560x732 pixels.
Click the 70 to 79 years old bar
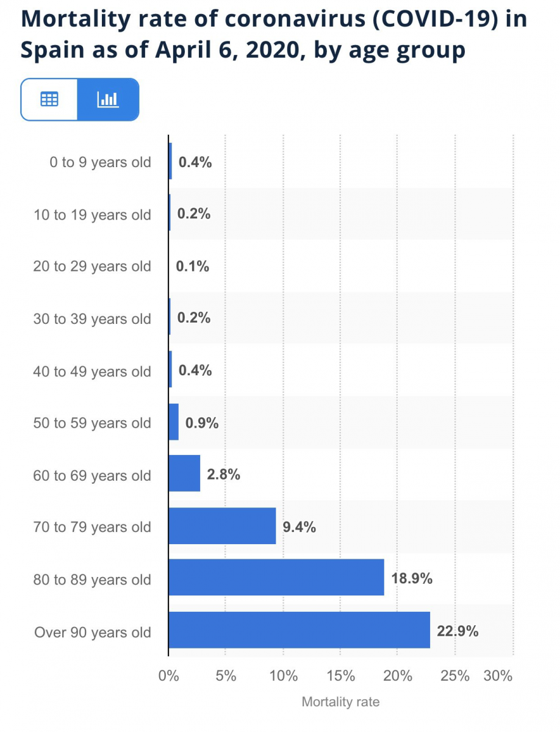[222, 526]
